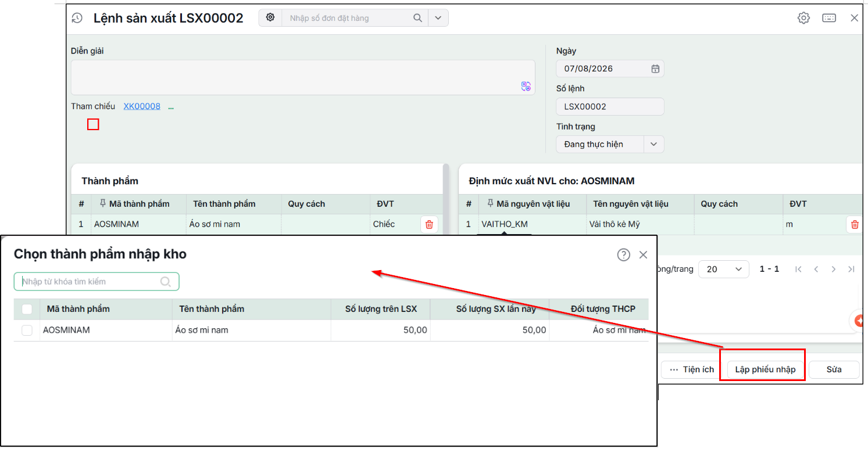Open calendar picker in Ngày field
868x449 pixels.
click(655, 69)
